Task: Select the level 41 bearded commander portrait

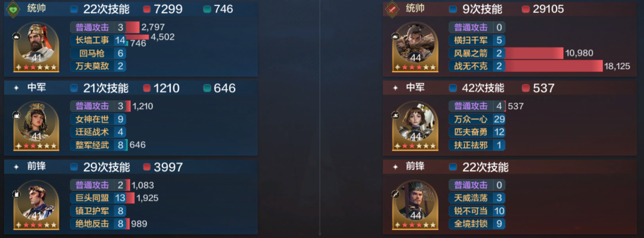Action: (x=37, y=47)
